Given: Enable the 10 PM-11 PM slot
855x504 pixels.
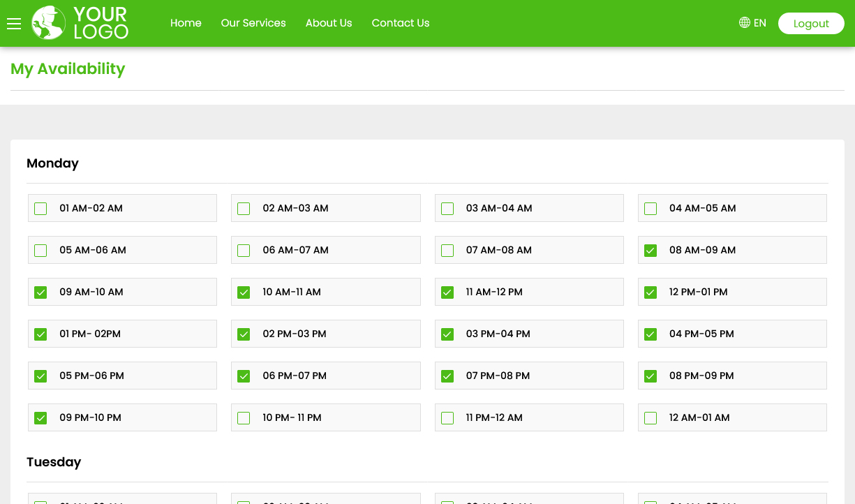Looking at the screenshot, I should [x=243, y=417].
